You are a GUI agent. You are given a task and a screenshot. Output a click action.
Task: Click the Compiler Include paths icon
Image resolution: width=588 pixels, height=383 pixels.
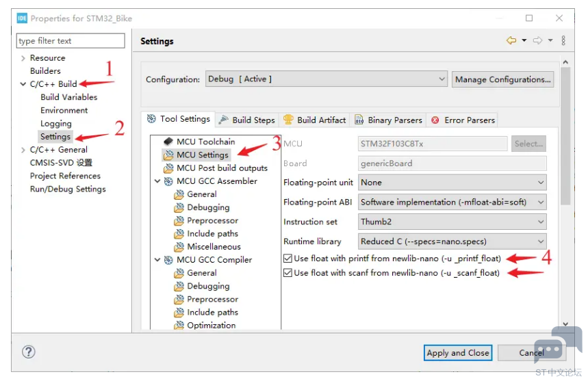click(x=179, y=312)
